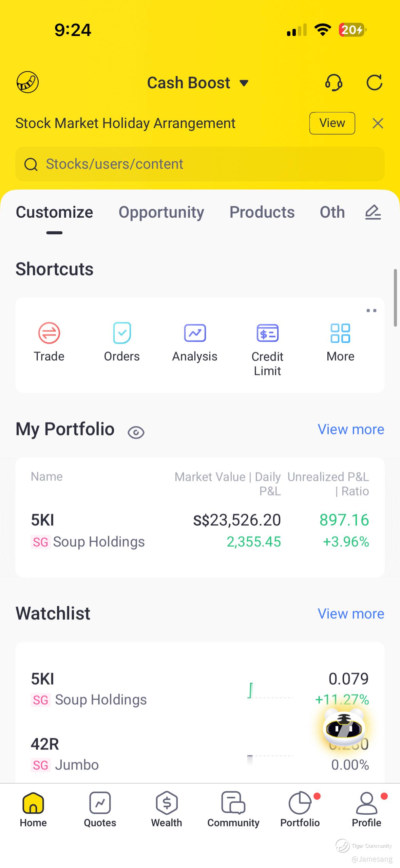400x868 pixels.
Task: Tap the edit tabs pencil icon
Action: coord(373,212)
